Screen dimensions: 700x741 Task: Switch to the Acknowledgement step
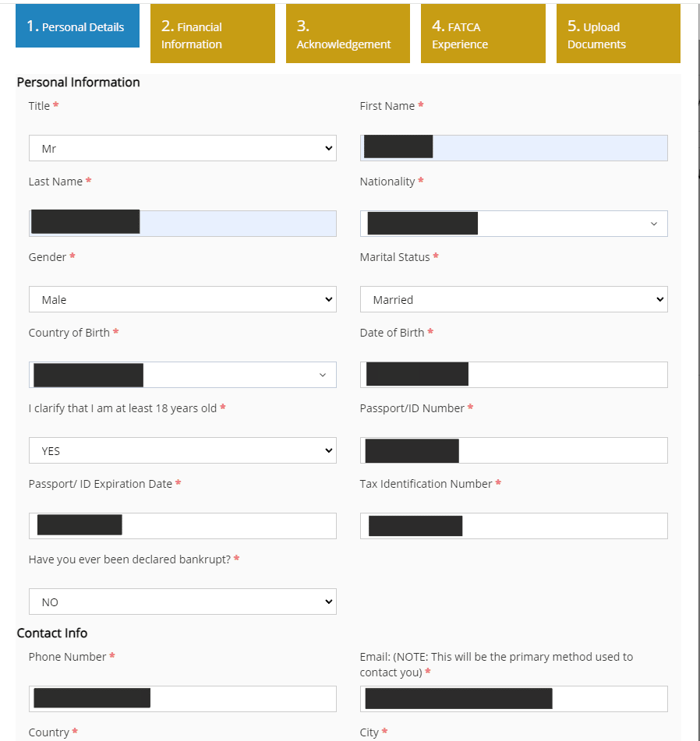(x=348, y=34)
